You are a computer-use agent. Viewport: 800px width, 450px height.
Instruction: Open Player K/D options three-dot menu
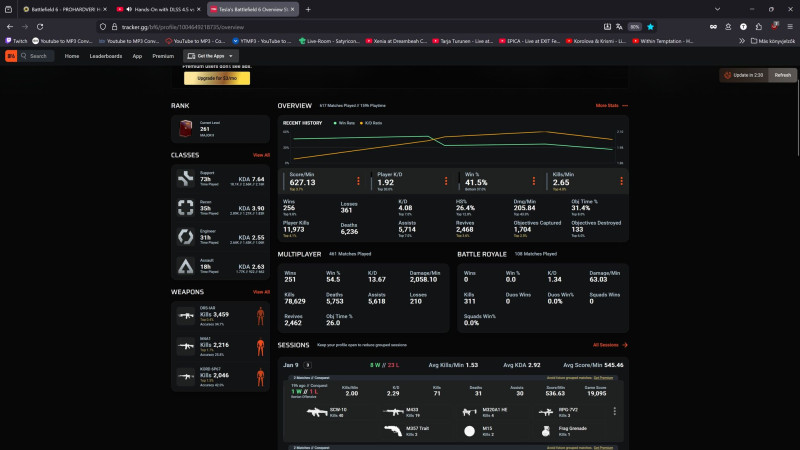tap(446, 181)
